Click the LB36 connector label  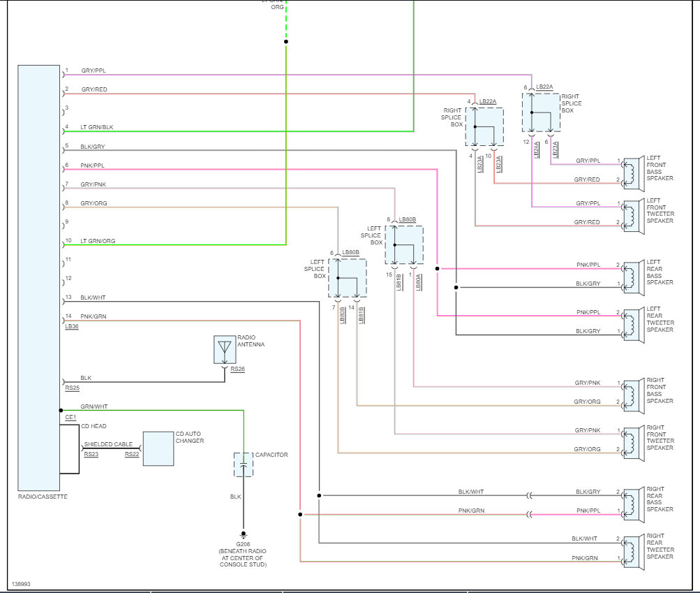(x=72, y=327)
